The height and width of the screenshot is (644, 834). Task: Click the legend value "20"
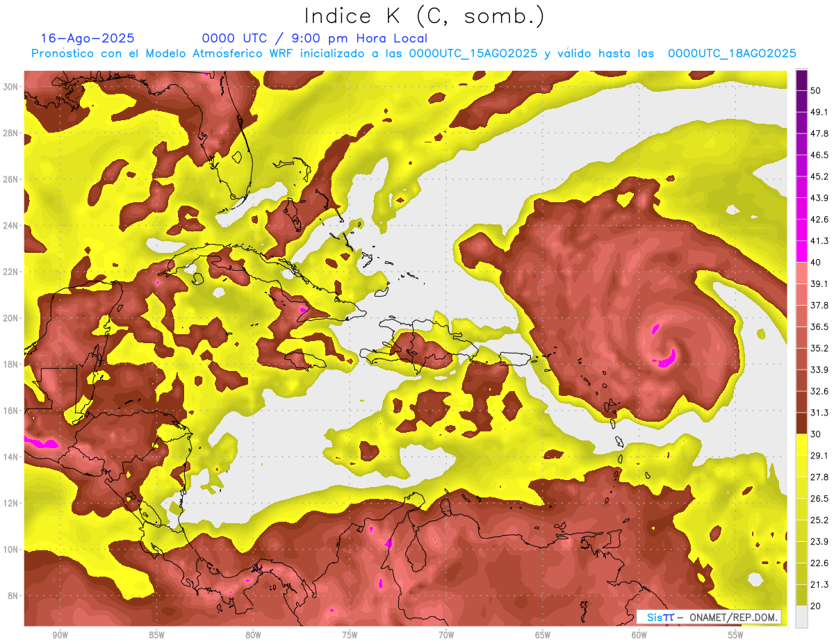pos(817,606)
